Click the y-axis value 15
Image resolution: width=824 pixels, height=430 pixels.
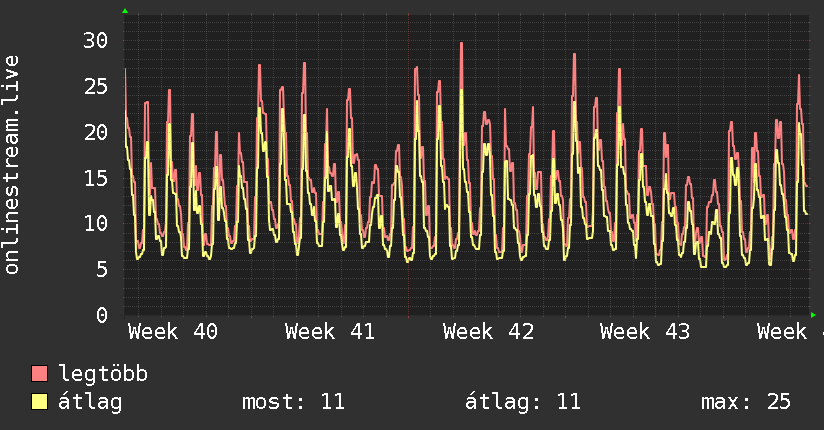(x=96, y=178)
